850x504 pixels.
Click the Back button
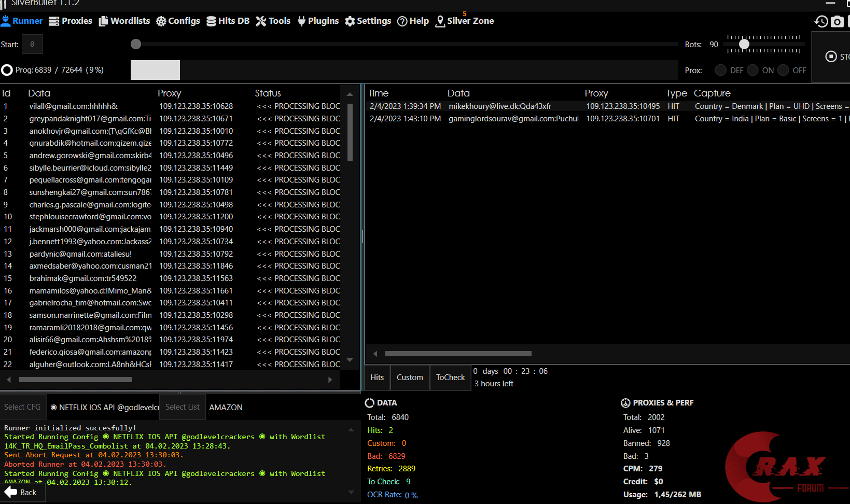coord(23,492)
